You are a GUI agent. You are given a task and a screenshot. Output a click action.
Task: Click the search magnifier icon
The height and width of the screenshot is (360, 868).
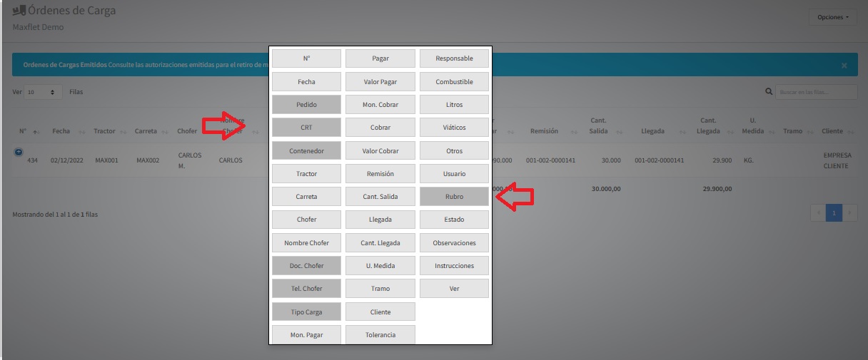click(x=769, y=92)
